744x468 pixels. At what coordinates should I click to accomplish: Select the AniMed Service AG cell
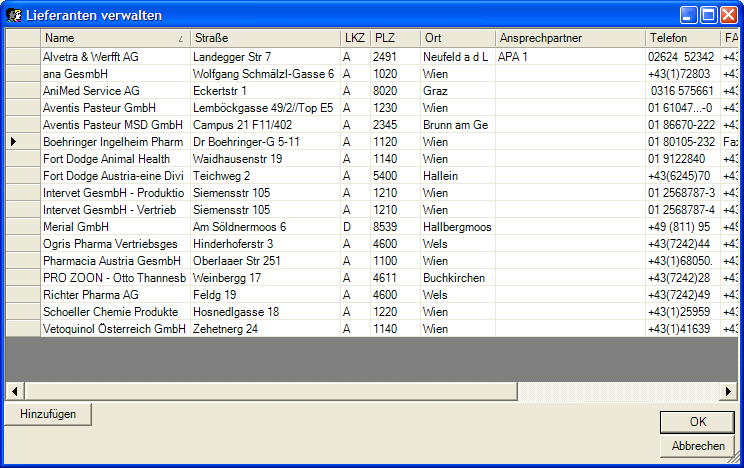pos(115,91)
